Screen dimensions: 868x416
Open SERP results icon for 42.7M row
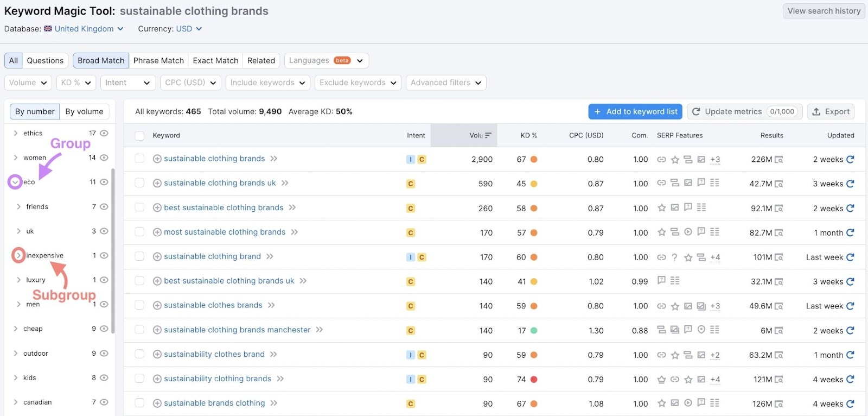pos(778,184)
